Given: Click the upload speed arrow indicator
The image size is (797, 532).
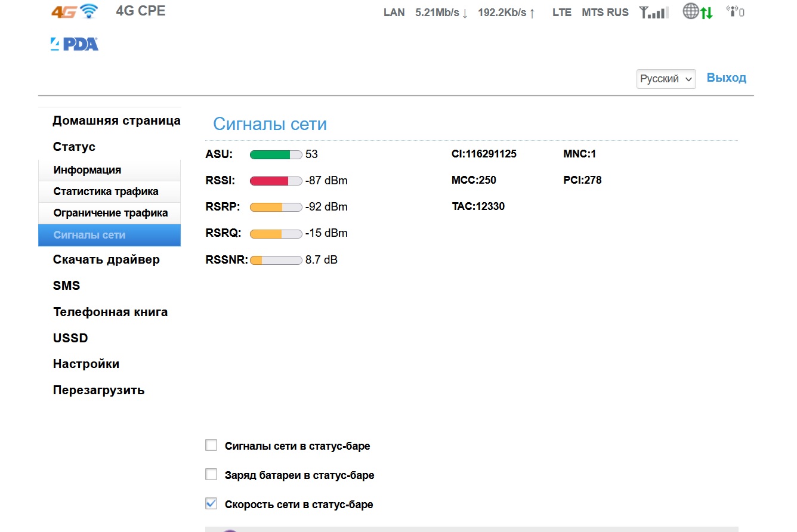Looking at the screenshot, I should pyautogui.click(x=532, y=13).
